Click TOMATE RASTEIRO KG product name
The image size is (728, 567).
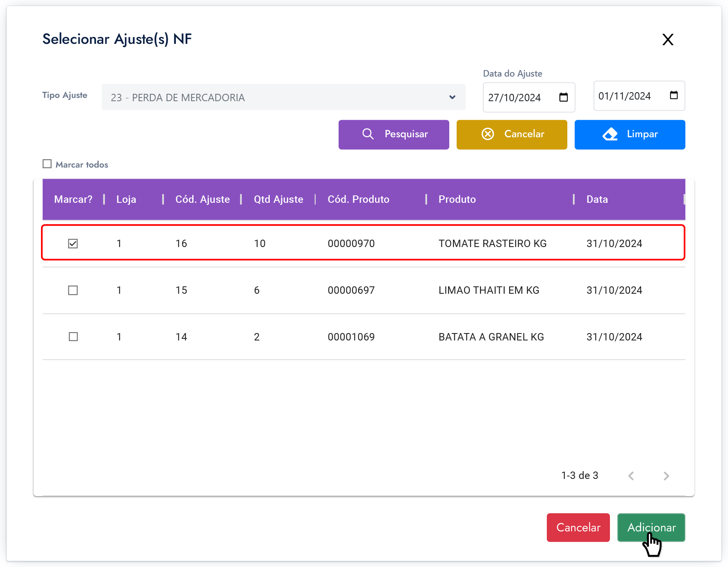(x=492, y=243)
